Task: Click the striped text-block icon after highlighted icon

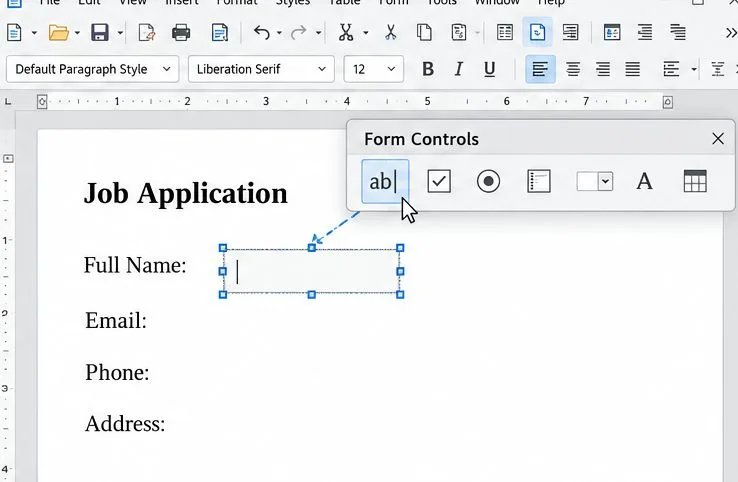Action: (x=570, y=32)
